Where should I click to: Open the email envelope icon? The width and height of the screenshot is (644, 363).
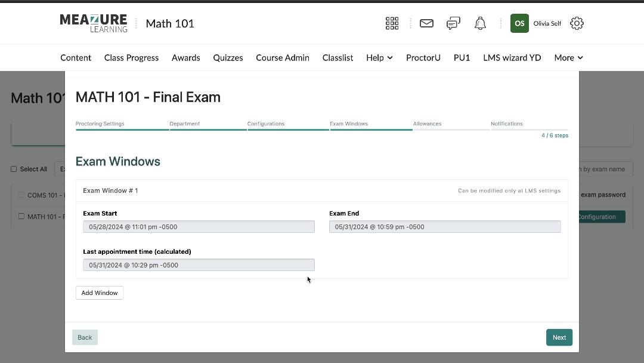coord(426,23)
